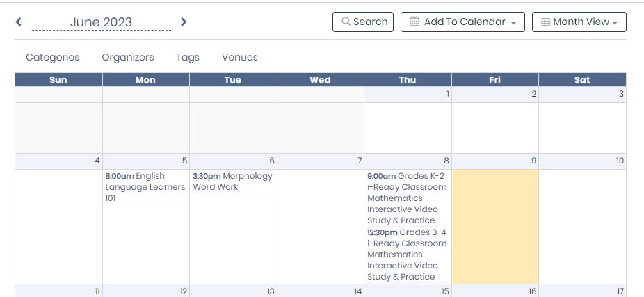Viewport: 644px width, 297px height.
Task: Open the June 2023 month picker
Action: [101, 22]
